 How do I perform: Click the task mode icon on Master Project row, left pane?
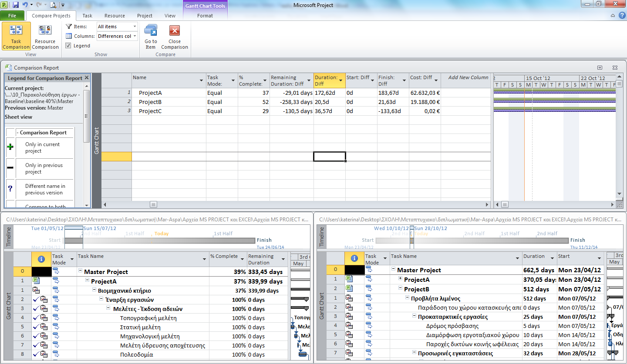click(56, 271)
